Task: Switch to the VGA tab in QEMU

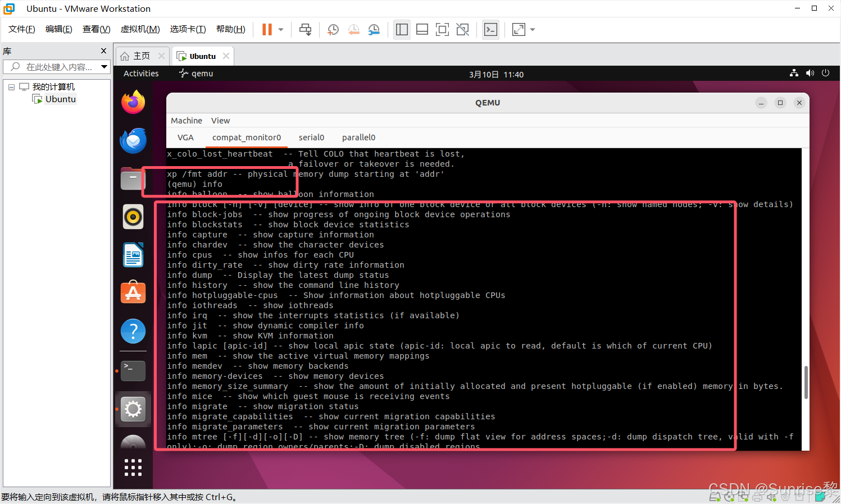Action: [185, 138]
